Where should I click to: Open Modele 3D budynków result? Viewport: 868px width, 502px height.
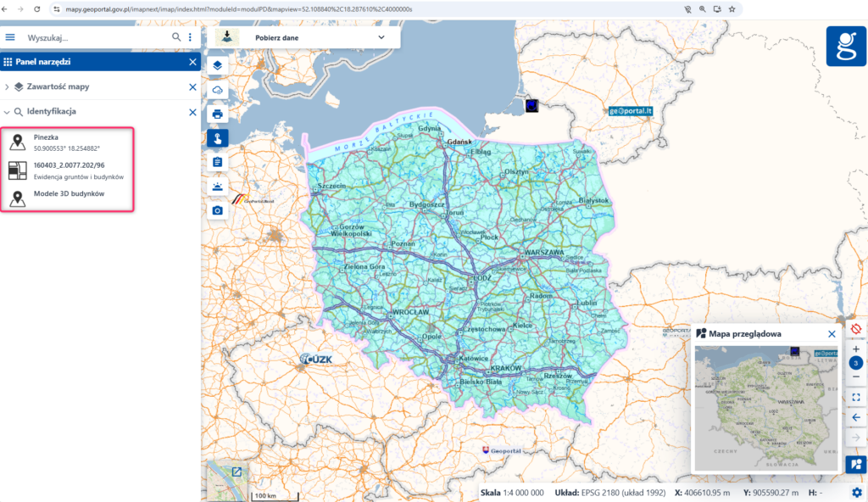tap(68, 196)
